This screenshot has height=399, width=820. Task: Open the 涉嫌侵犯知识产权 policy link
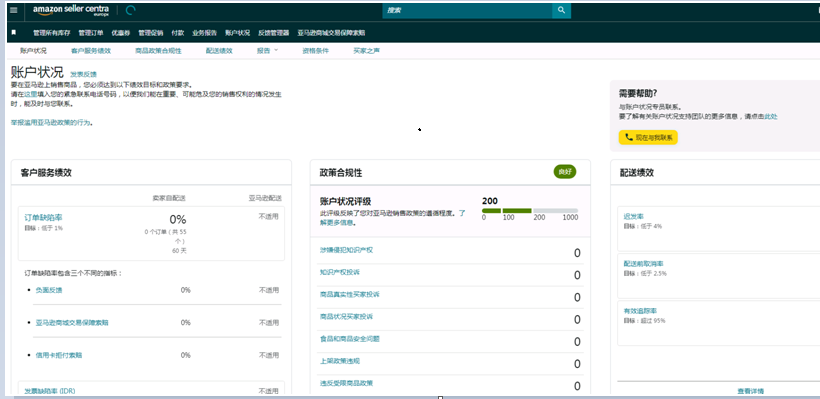pyautogui.click(x=346, y=250)
